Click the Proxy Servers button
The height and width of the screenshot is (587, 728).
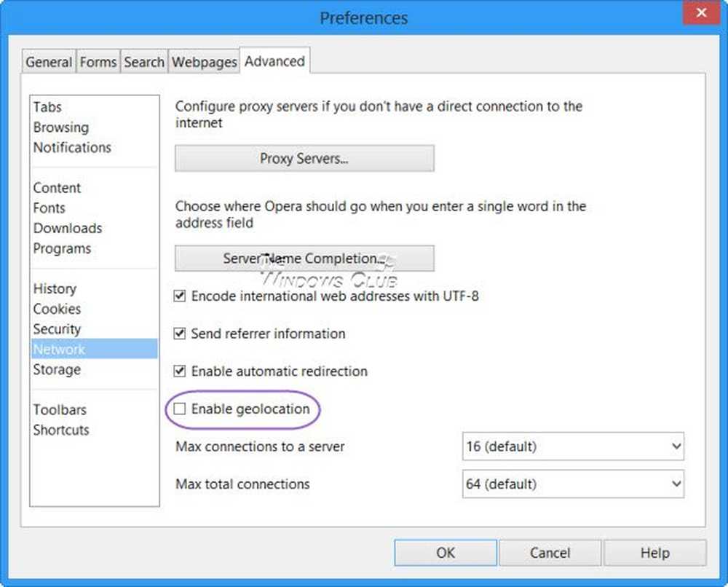(304, 159)
